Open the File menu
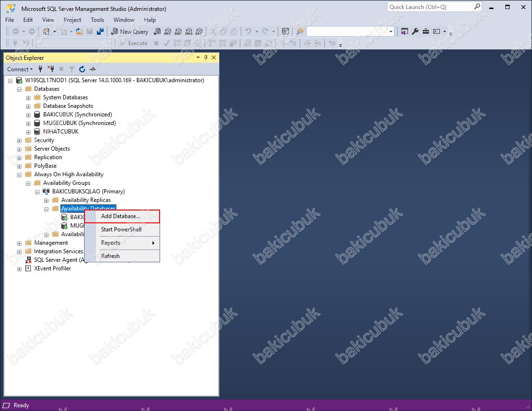 pos(9,19)
